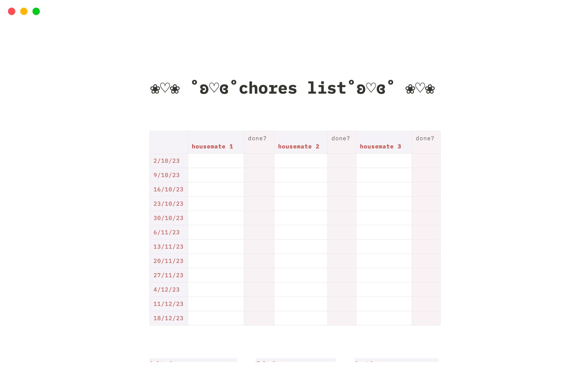This screenshot has height=368, width=588.
Task: Click the flower icon in the title
Action: click(x=154, y=89)
